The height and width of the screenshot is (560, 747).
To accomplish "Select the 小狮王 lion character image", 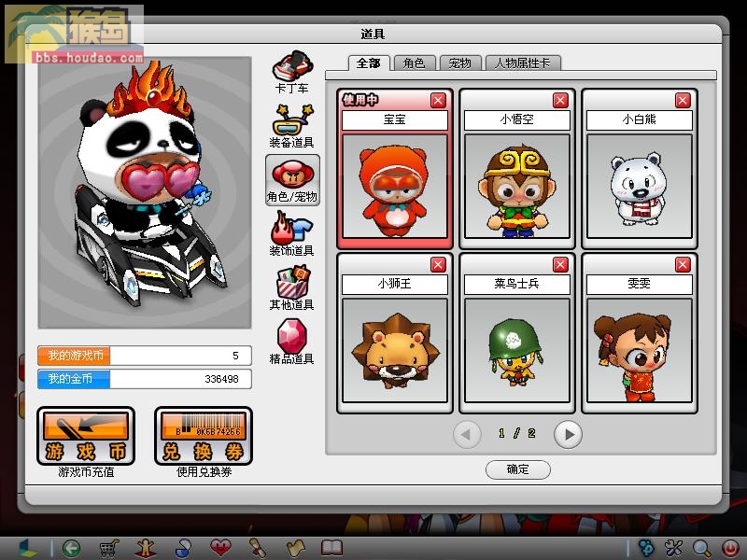I will coord(395,351).
